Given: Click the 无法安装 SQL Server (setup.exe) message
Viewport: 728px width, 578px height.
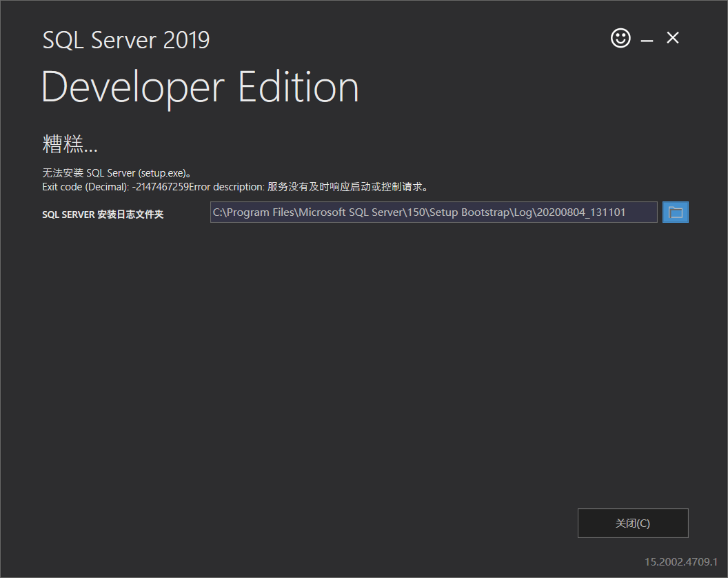Looking at the screenshot, I should click(117, 173).
